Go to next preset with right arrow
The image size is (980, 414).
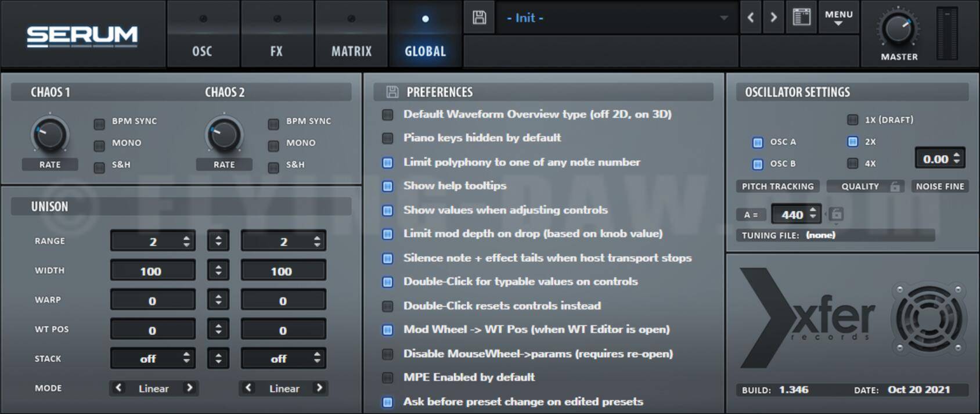[x=773, y=17]
